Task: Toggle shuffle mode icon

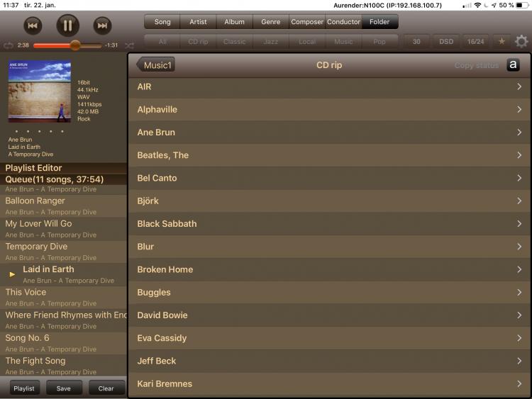Action: (x=129, y=45)
